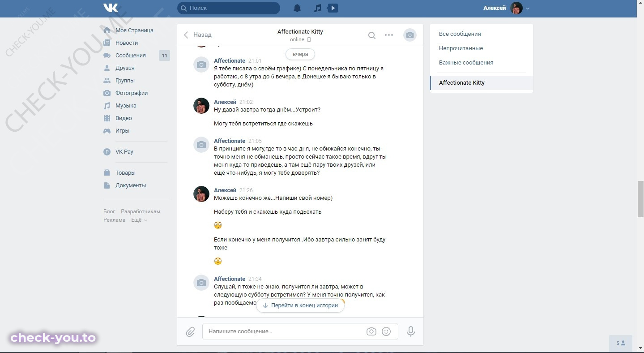Open Товары in sidebar

pyautogui.click(x=125, y=173)
